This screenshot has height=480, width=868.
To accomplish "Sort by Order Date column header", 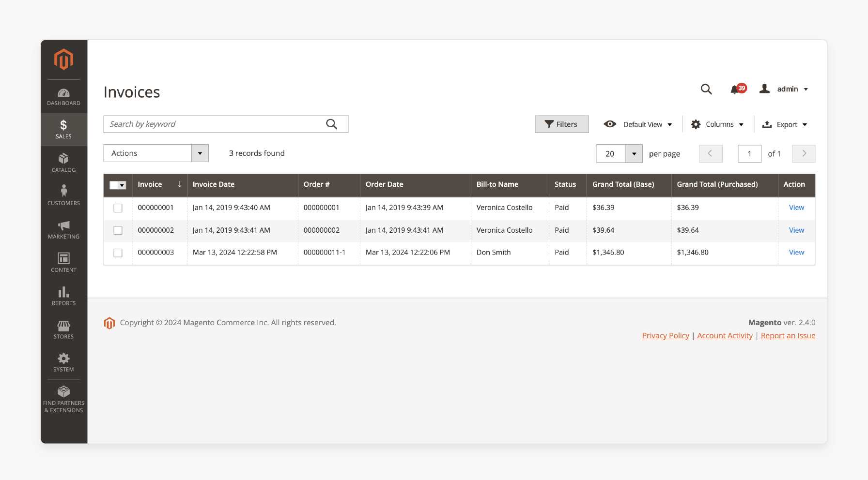I will pos(415,185).
